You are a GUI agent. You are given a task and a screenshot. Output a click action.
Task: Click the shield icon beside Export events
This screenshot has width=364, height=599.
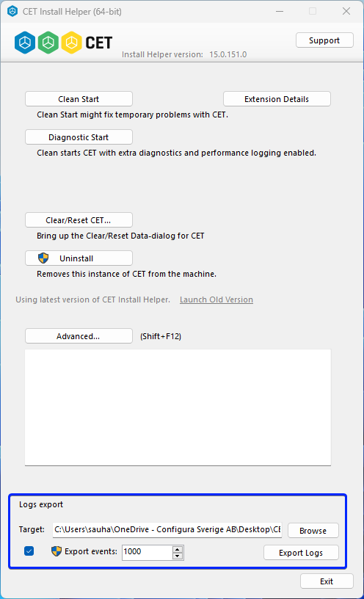(x=57, y=551)
